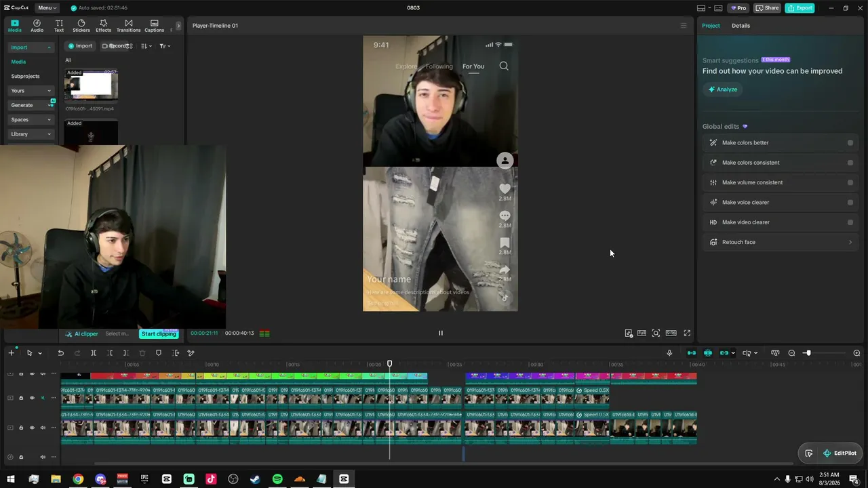The image size is (868, 488).
Task: Open the cursor-arrow icon beside EditPilot
Action: tap(809, 453)
